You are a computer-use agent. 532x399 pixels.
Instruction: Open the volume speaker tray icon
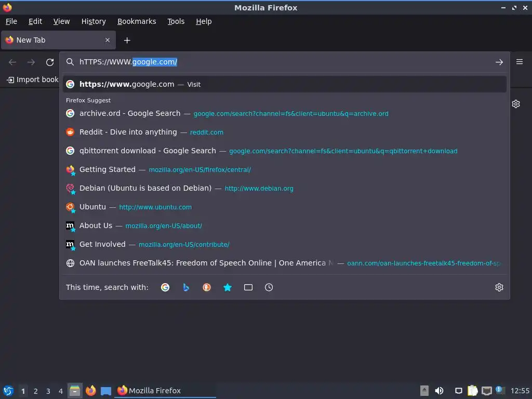point(439,391)
